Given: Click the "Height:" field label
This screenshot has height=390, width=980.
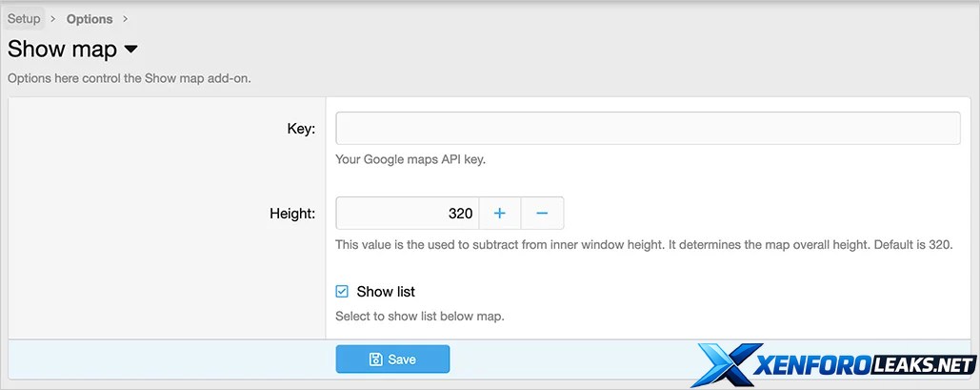Looking at the screenshot, I should coord(292,214).
